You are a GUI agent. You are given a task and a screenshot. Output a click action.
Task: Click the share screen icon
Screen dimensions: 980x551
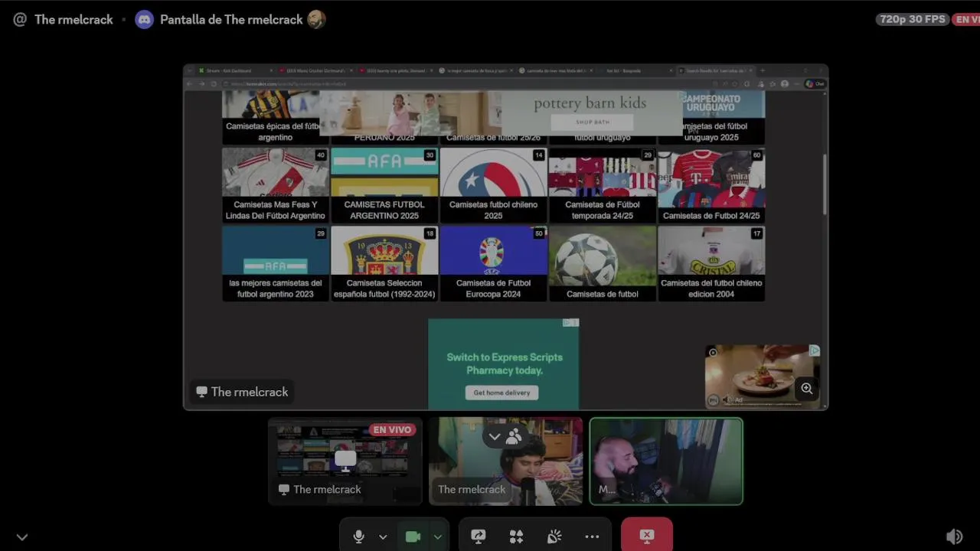pyautogui.click(x=479, y=536)
